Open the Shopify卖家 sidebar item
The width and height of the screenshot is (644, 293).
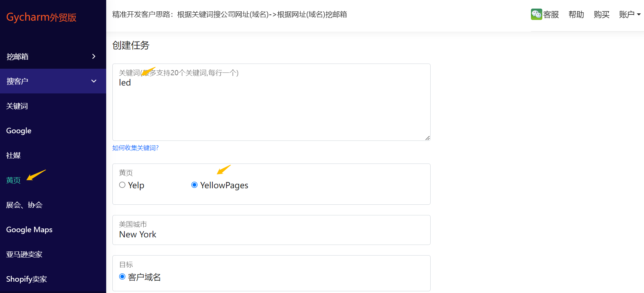click(26, 279)
